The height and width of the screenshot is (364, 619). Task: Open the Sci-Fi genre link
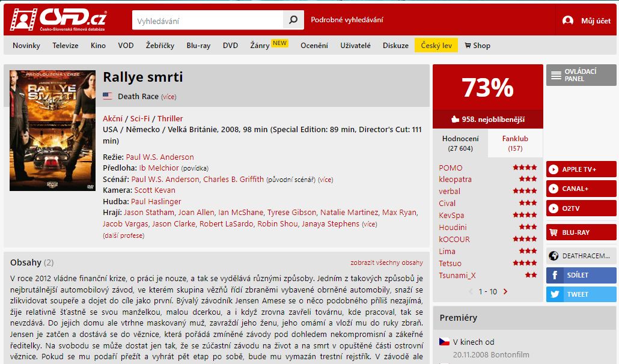(x=140, y=118)
